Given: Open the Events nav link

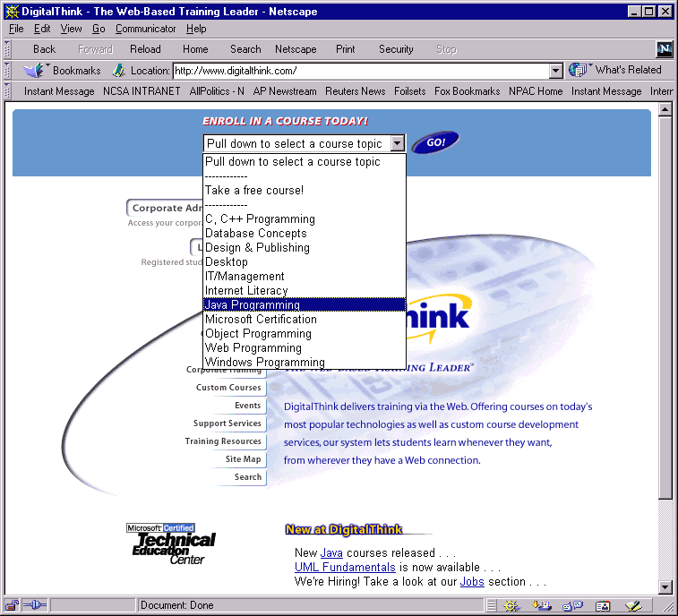Looking at the screenshot, I should coord(248,406).
